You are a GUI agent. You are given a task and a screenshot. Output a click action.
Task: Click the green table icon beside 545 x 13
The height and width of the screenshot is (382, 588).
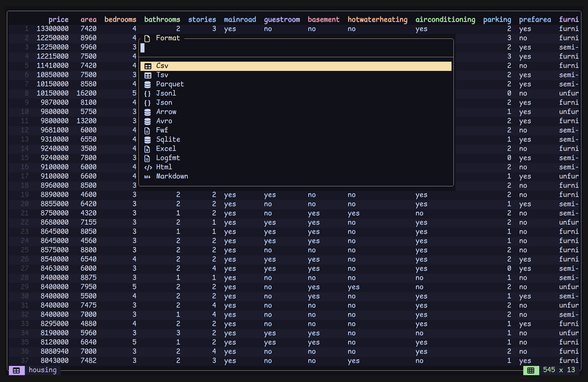531,370
